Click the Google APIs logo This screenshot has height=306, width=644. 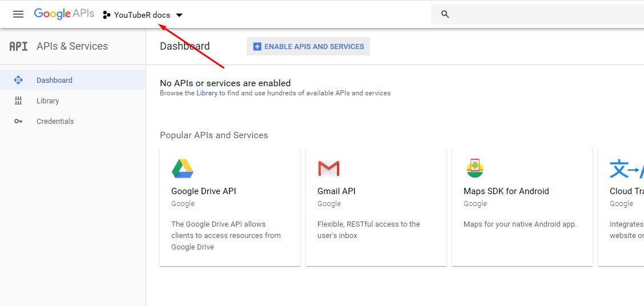[64, 14]
